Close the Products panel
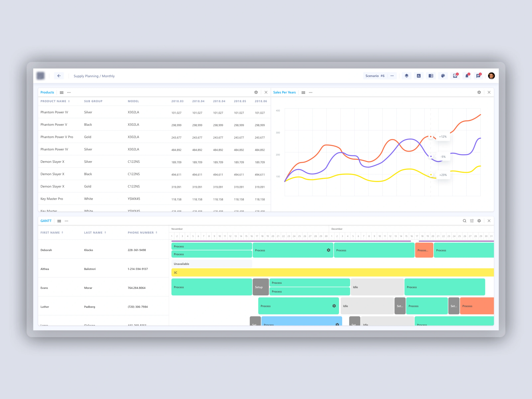532x399 pixels. (266, 92)
